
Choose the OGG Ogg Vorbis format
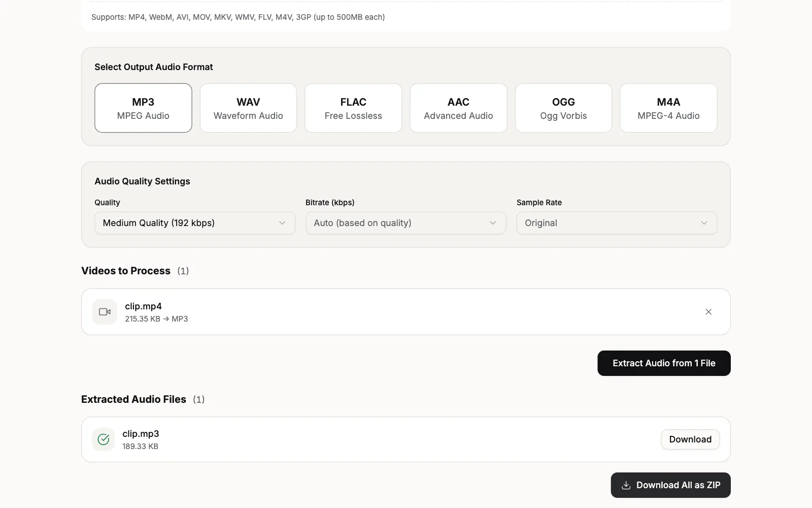click(x=563, y=108)
